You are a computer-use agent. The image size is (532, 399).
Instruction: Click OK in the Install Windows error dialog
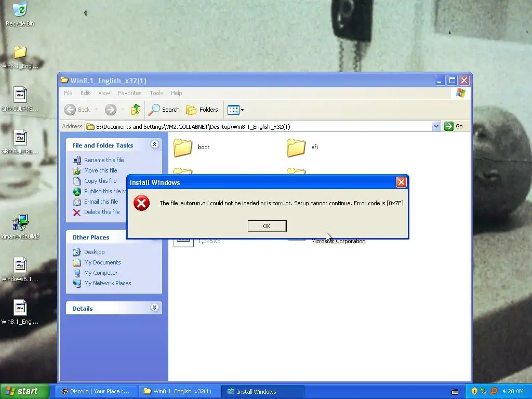tap(267, 226)
